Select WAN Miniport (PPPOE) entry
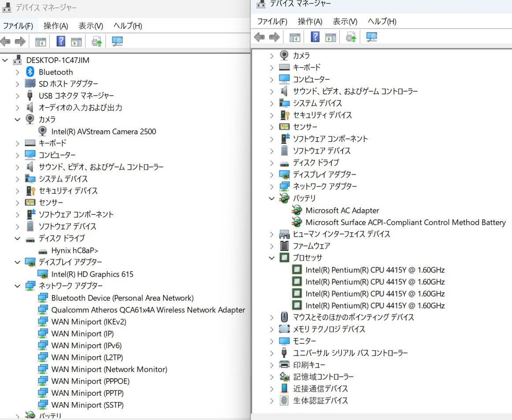This screenshot has height=420, width=512. 90,381
